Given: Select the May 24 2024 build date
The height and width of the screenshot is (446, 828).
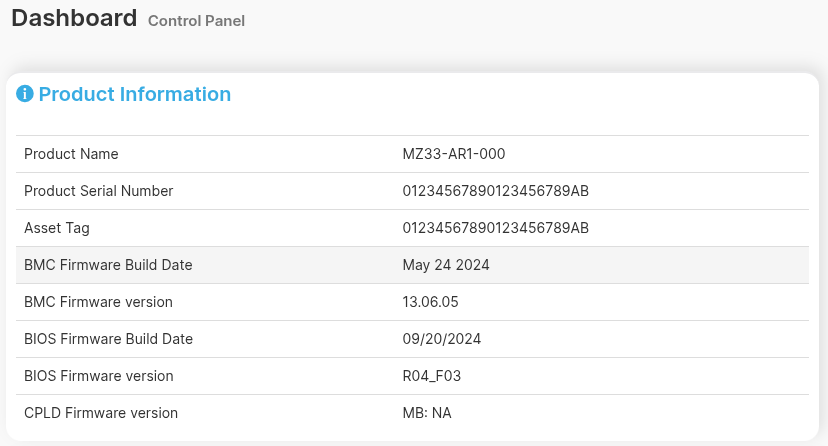Looking at the screenshot, I should click(x=445, y=265).
